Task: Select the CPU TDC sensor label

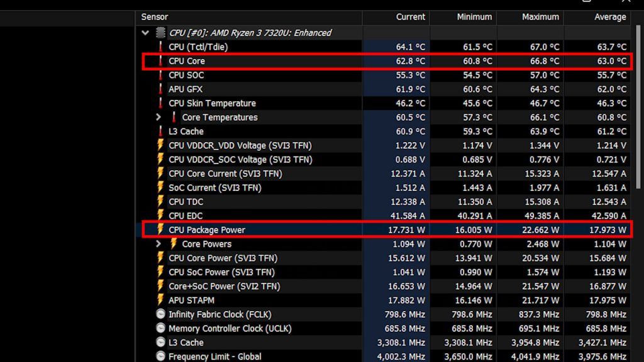Action: tap(186, 202)
